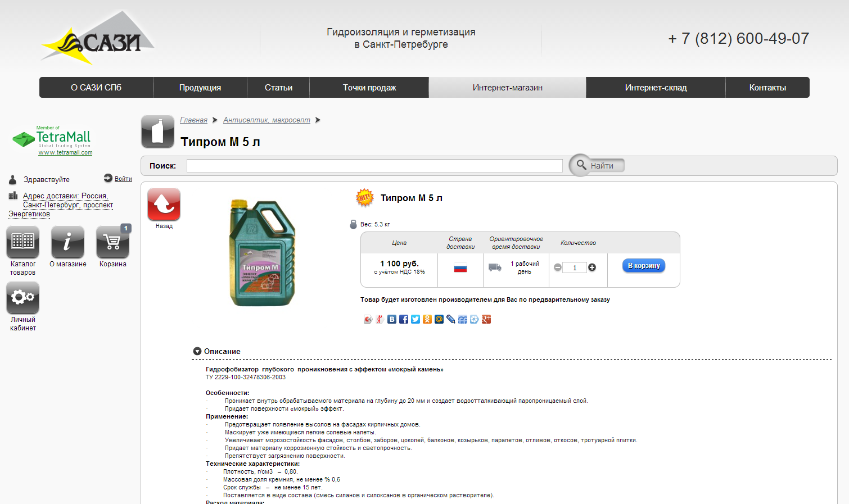The height and width of the screenshot is (504, 849).
Task: Select the Интернет-магазин tab
Action: (508, 88)
